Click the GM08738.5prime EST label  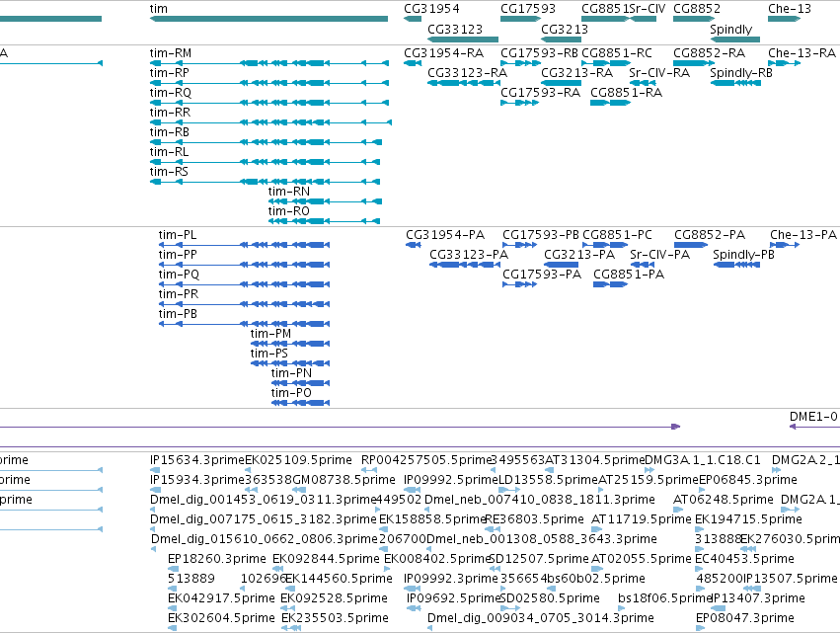coord(344,480)
